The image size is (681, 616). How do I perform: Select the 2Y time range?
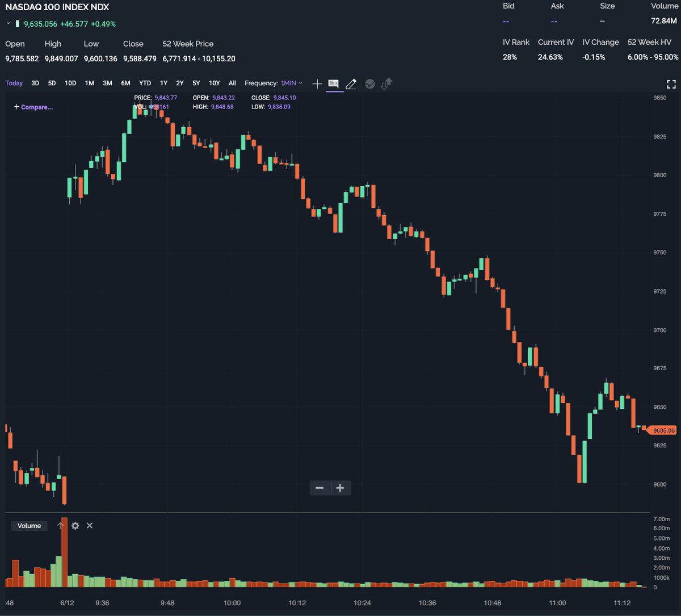(x=180, y=83)
